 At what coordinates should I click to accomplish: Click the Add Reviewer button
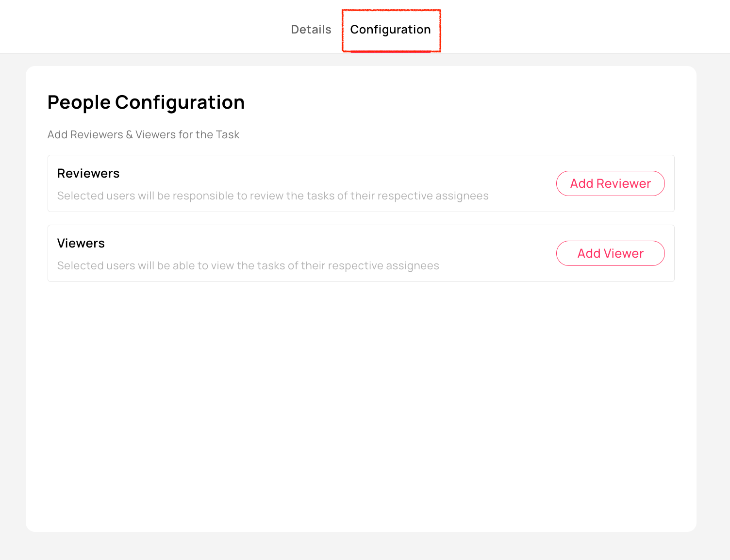pos(610,183)
